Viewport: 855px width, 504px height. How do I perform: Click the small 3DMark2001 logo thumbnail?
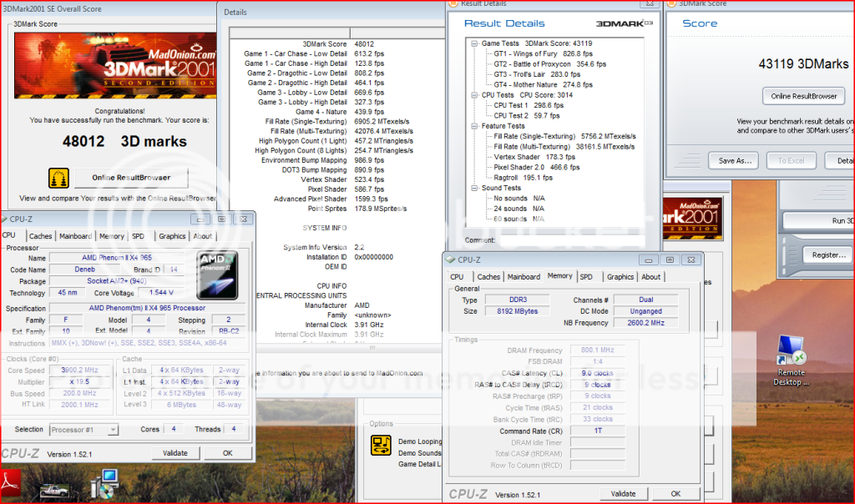[693, 219]
